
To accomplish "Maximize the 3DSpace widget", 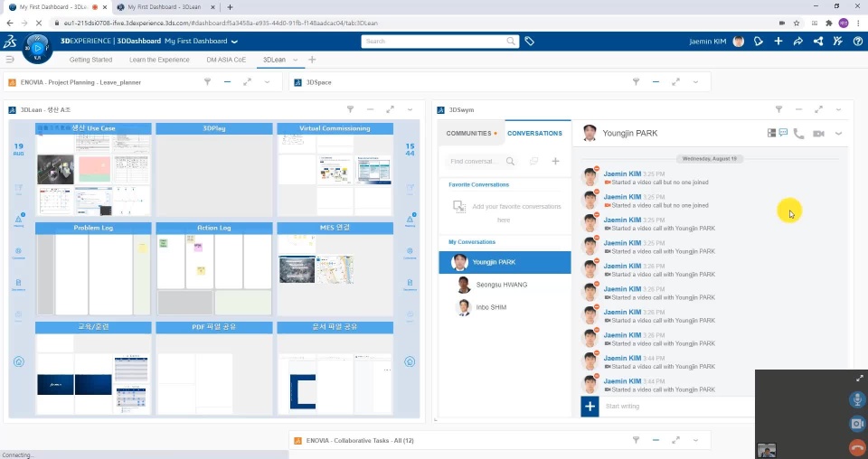I will point(676,82).
